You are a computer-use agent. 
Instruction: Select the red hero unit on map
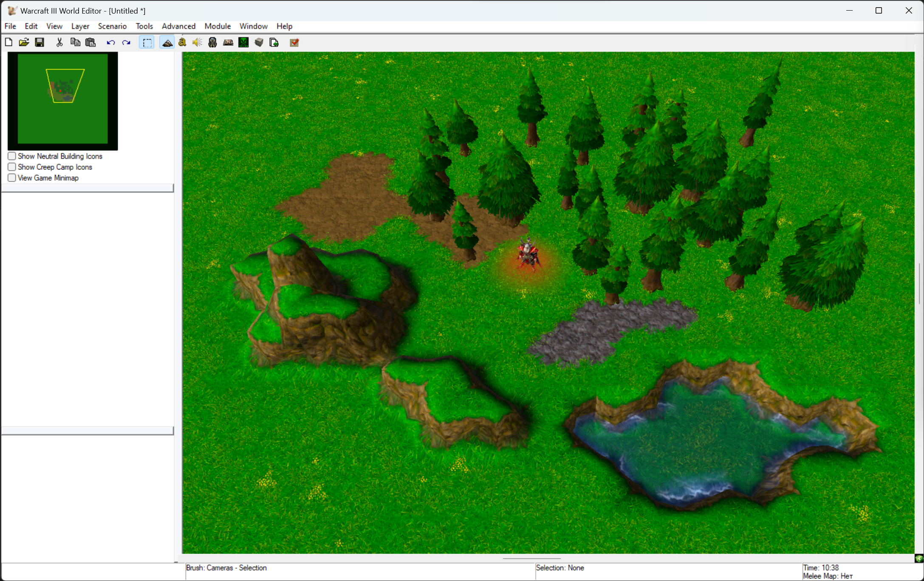click(528, 255)
